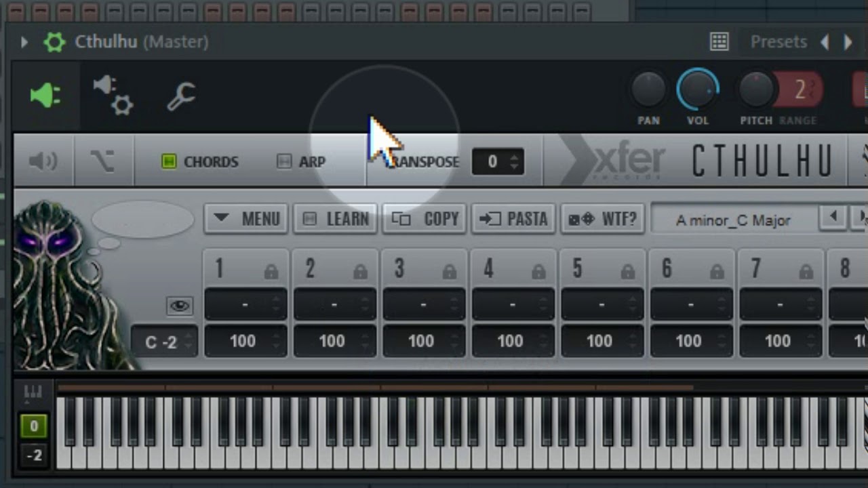Screen dimensions: 868x488
Task: Click the small keyboard icon above octave buttons
Action: point(33,392)
